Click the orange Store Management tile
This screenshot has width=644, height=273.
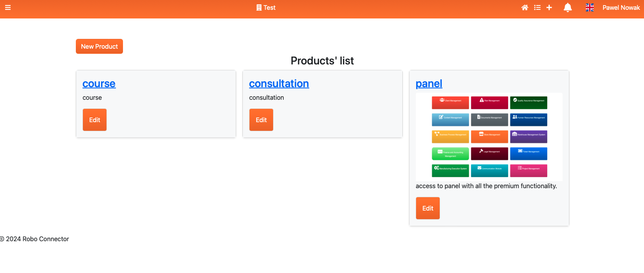coord(490,136)
